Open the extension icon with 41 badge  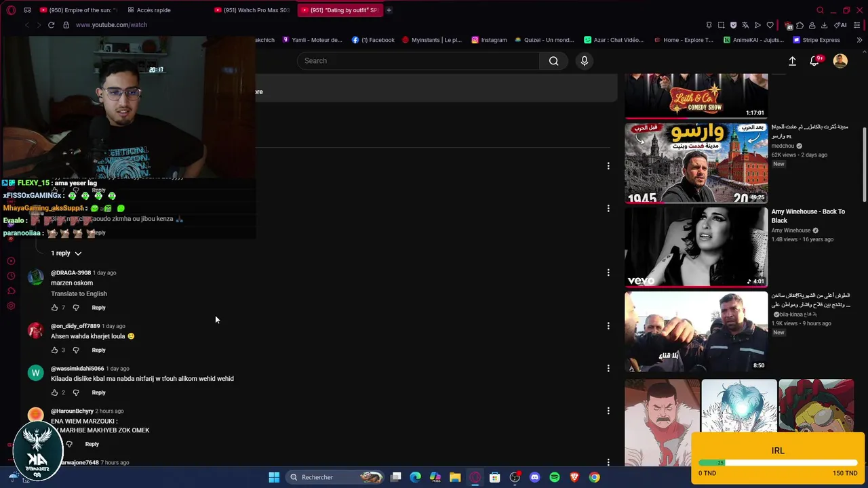point(788,25)
